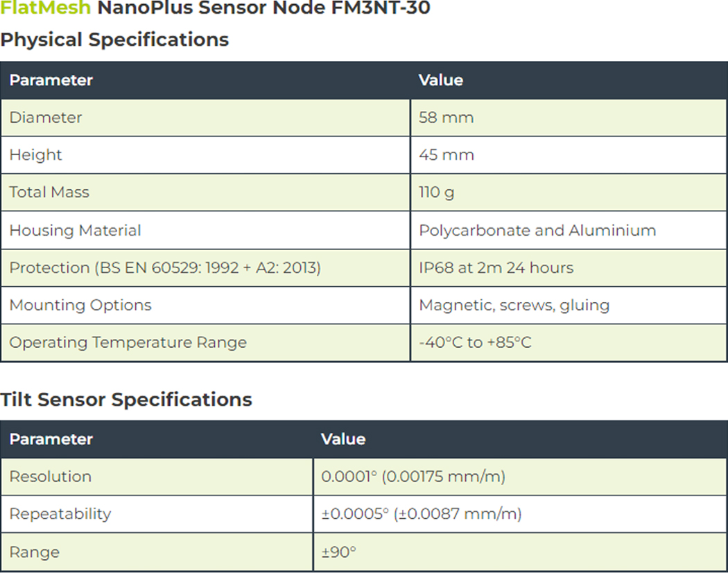Click the Value header in Physical Specifications table
Image resolution: width=728 pixels, height=573 pixels.
coord(441,80)
